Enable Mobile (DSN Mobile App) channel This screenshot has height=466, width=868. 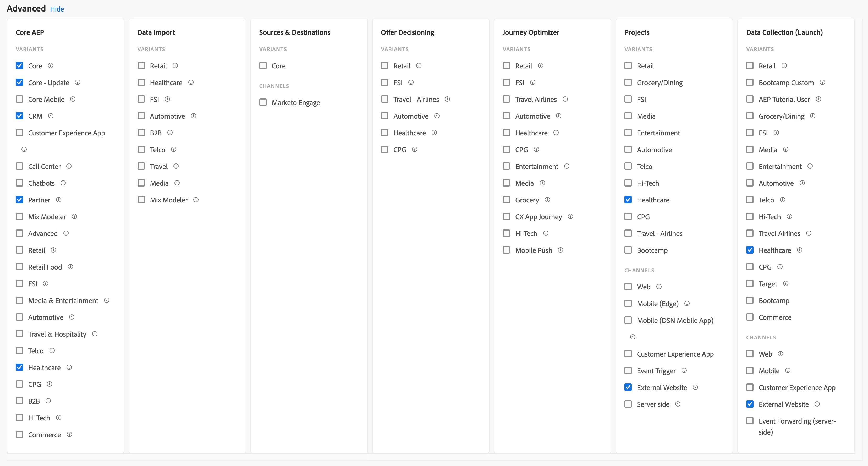click(628, 320)
